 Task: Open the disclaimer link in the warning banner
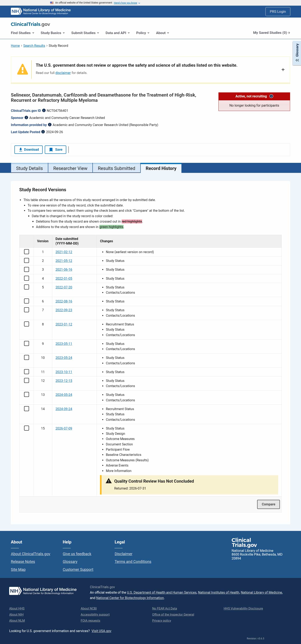63,73
